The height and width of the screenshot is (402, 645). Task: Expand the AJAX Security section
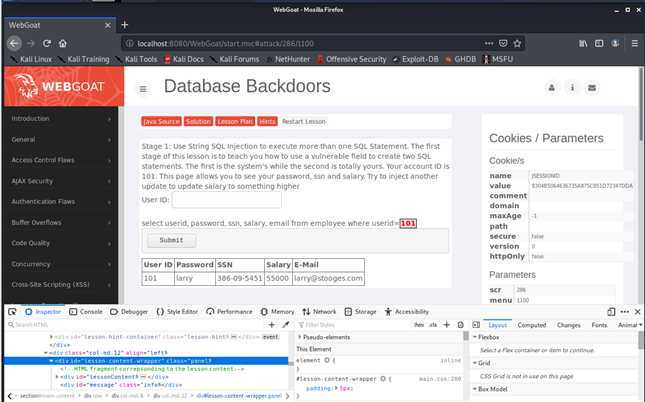click(x=61, y=181)
